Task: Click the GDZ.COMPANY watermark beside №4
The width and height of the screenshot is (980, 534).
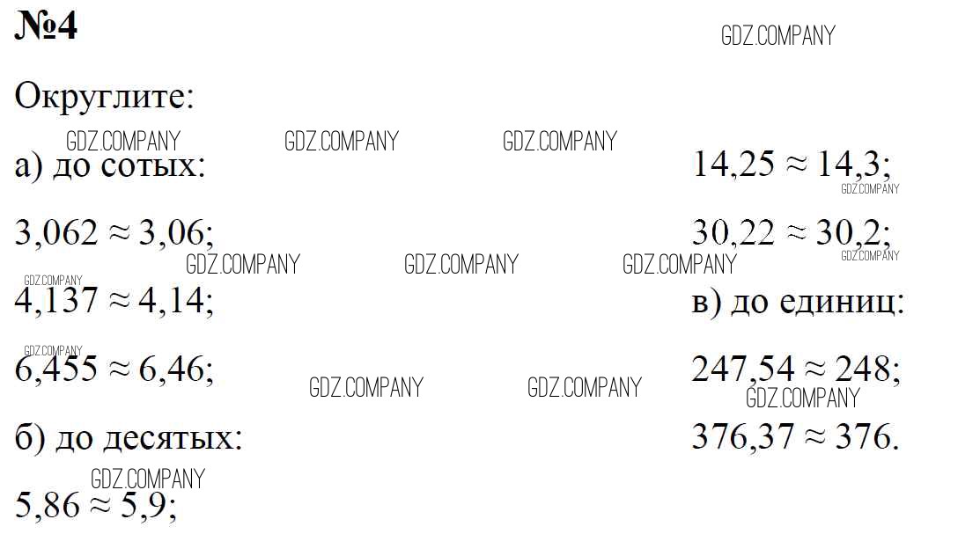Action: click(x=778, y=35)
